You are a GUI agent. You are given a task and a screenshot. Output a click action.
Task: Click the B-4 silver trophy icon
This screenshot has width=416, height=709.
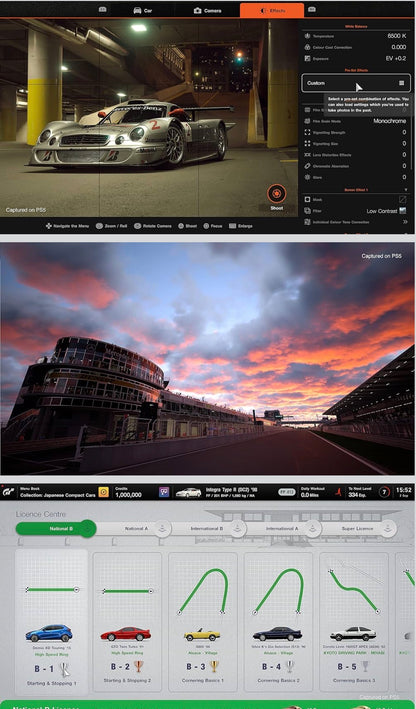290,666
